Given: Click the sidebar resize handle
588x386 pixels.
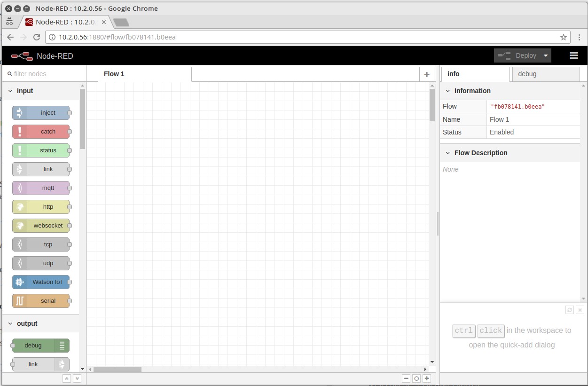Looking at the screenshot, I should [x=438, y=224].
